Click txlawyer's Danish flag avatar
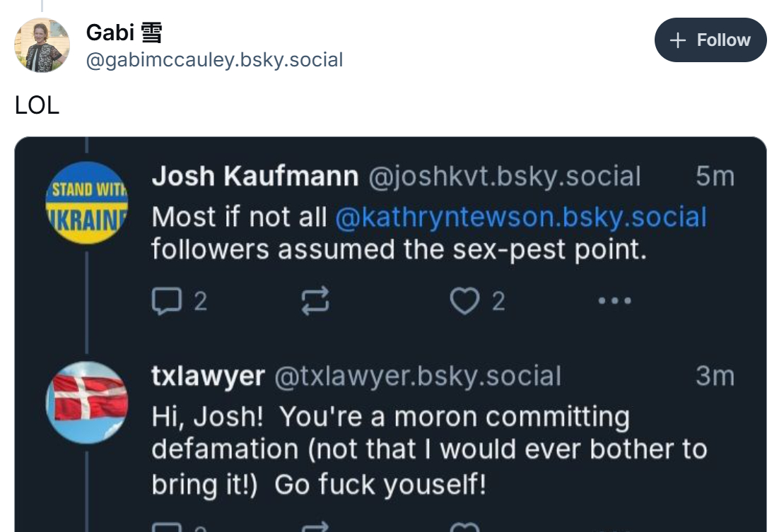This screenshot has height=532, width=784. (86, 403)
